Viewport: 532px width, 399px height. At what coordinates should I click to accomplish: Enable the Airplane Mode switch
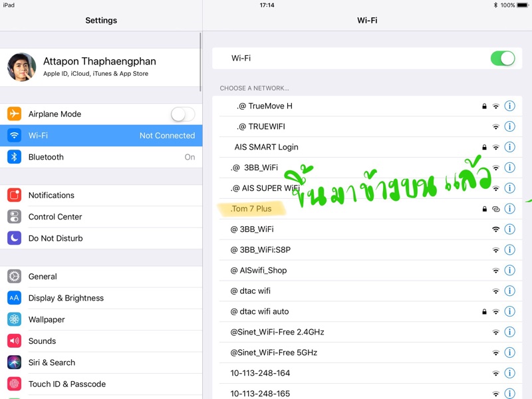183,114
